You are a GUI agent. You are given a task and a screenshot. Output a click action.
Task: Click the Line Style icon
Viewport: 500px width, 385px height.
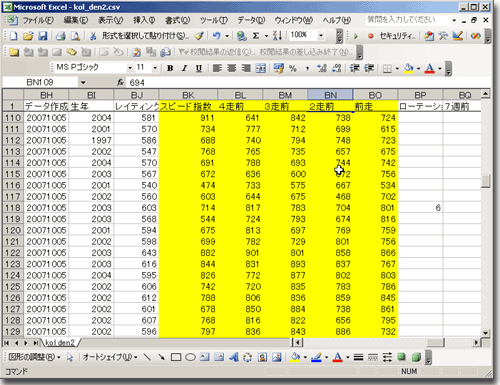pos(358,357)
